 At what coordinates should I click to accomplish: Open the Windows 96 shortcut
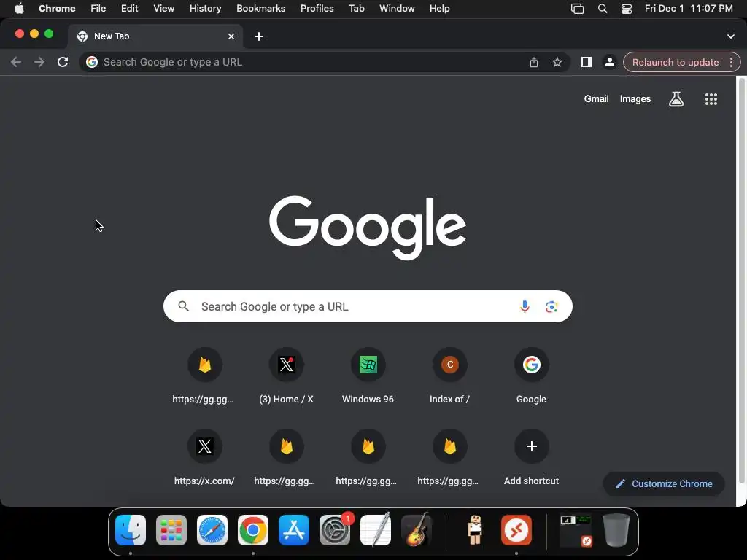(368, 376)
